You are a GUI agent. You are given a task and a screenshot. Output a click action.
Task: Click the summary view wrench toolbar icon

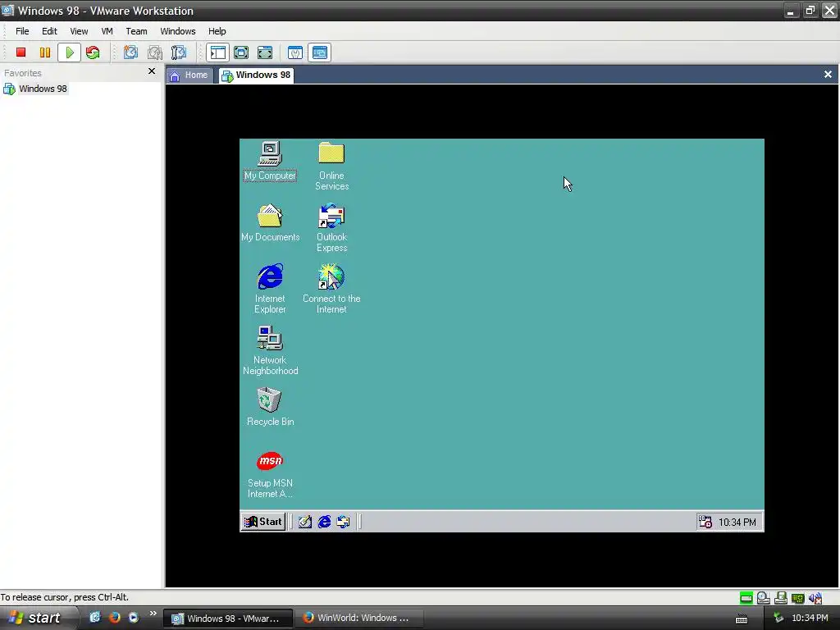coord(295,52)
